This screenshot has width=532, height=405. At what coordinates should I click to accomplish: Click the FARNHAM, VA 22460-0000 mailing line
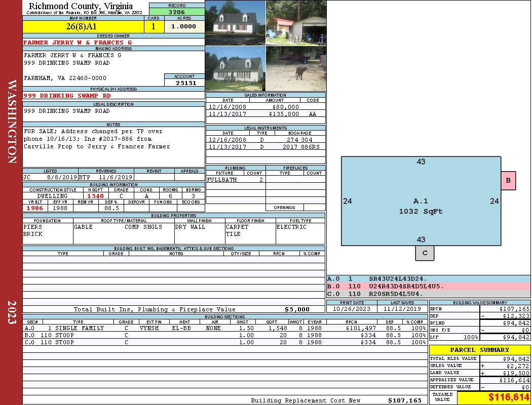[65, 78]
